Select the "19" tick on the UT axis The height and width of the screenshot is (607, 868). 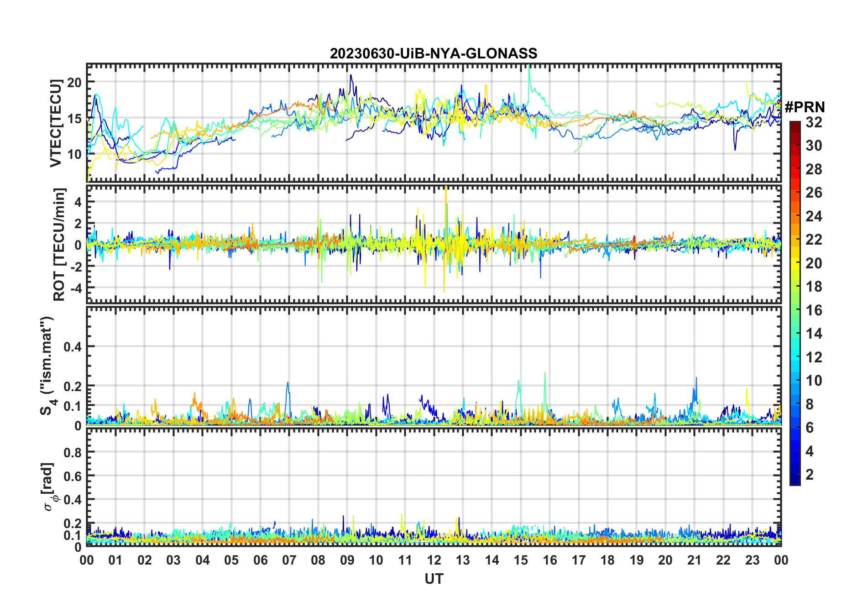tap(637, 560)
